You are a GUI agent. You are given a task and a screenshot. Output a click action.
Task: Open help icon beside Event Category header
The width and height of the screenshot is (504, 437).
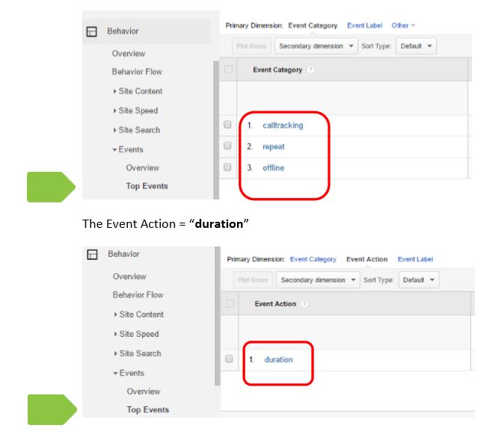click(310, 69)
